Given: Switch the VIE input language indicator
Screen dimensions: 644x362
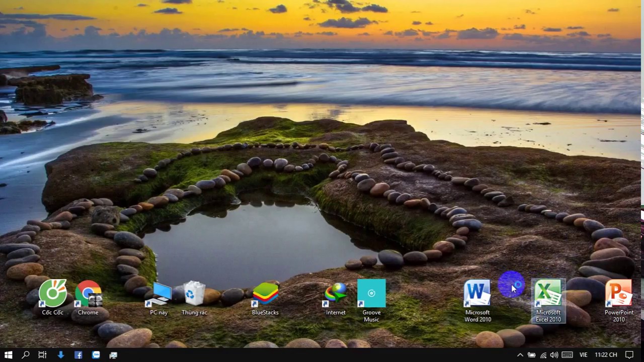Looking at the screenshot, I should [584, 355].
